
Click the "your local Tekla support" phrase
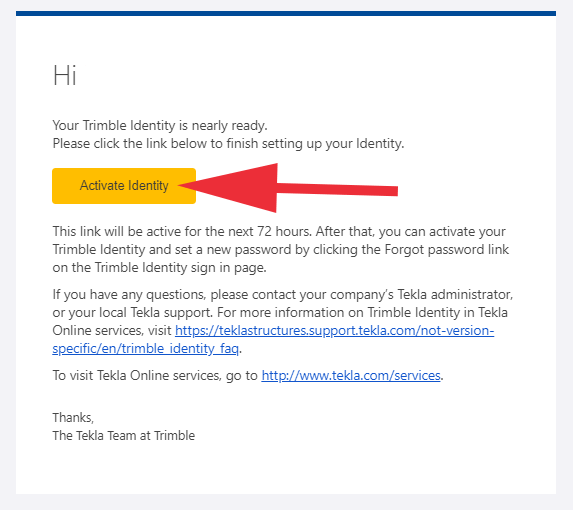(x=140, y=313)
